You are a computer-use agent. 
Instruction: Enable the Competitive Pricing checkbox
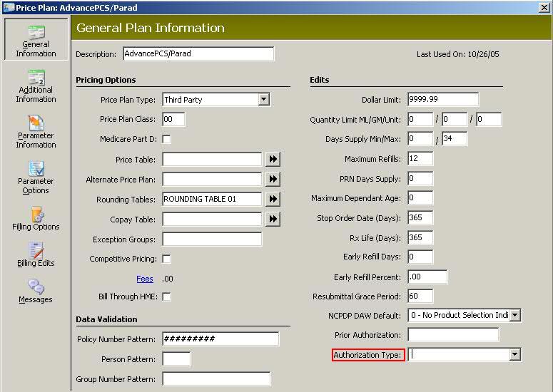pyautogui.click(x=166, y=259)
